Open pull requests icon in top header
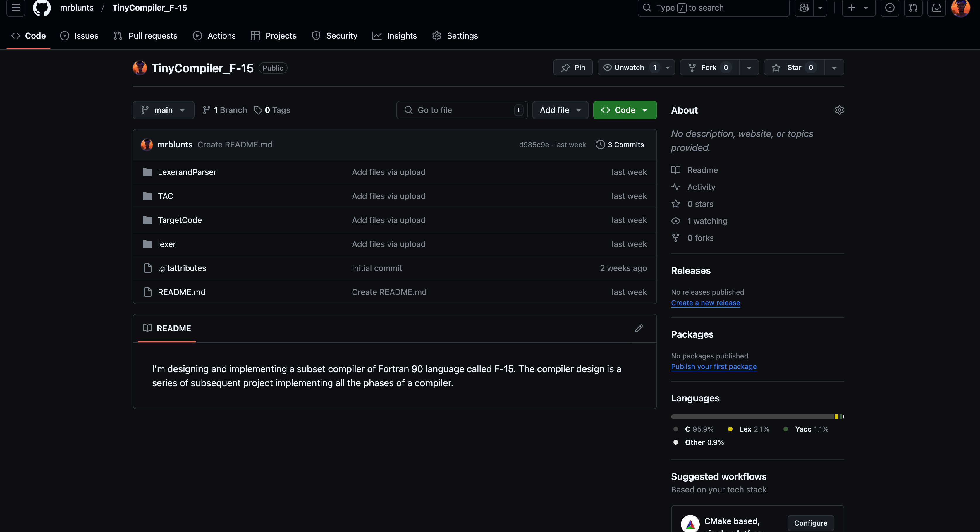The height and width of the screenshot is (532, 980). click(913, 8)
